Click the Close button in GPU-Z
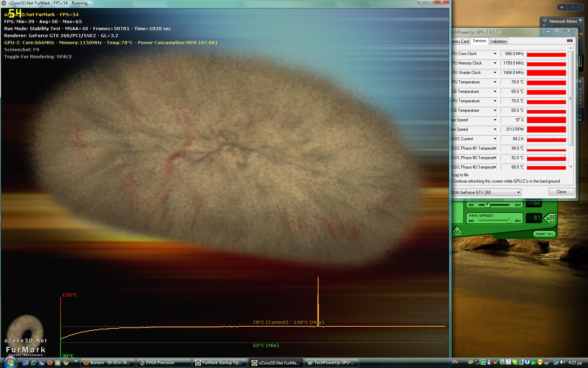 (x=561, y=192)
